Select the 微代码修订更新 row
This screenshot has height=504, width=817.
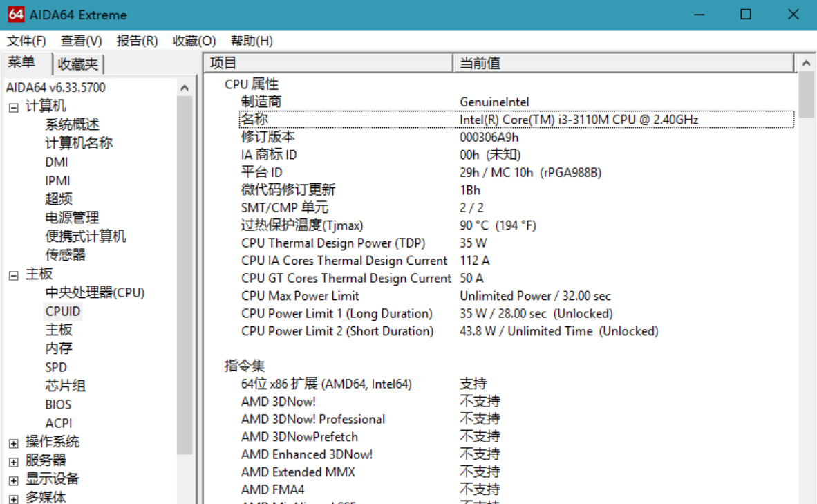(517, 190)
